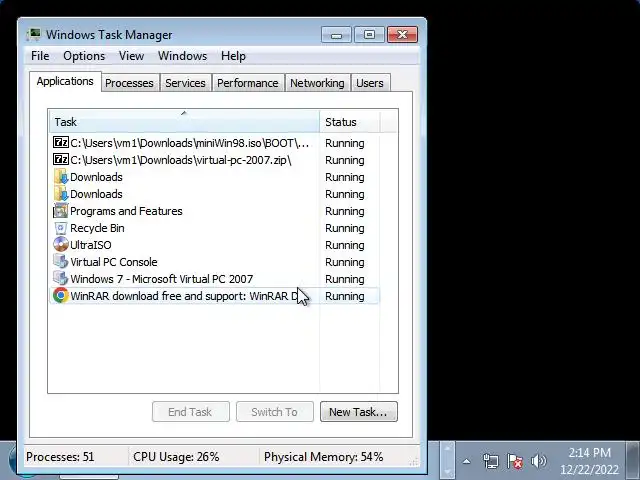640x480 pixels.
Task: Switch to the Services tab
Action: coord(185,83)
